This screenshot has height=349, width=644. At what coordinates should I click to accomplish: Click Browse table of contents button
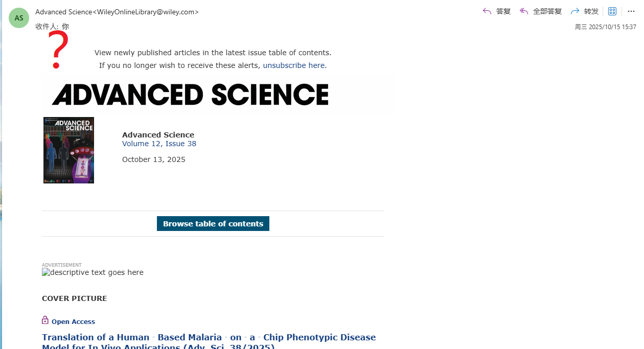pyautogui.click(x=213, y=224)
